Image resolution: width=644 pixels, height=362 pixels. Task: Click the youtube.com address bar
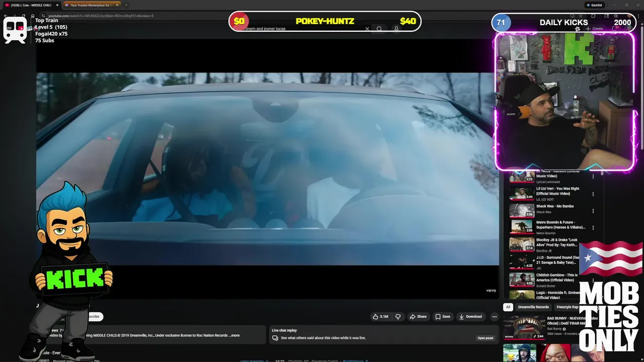[101, 16]
